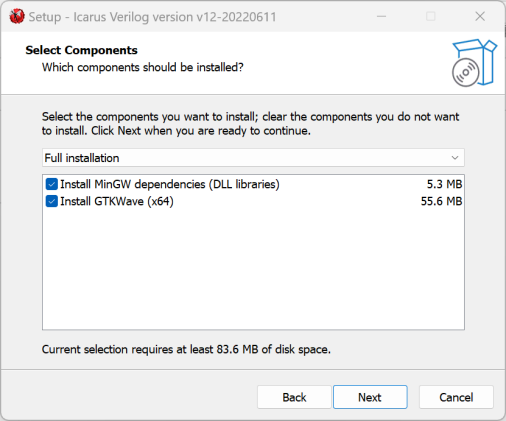Uncheck Install MinGW dependencies checkbox
The height and width of the screenshot is (421, 506).
52,184
